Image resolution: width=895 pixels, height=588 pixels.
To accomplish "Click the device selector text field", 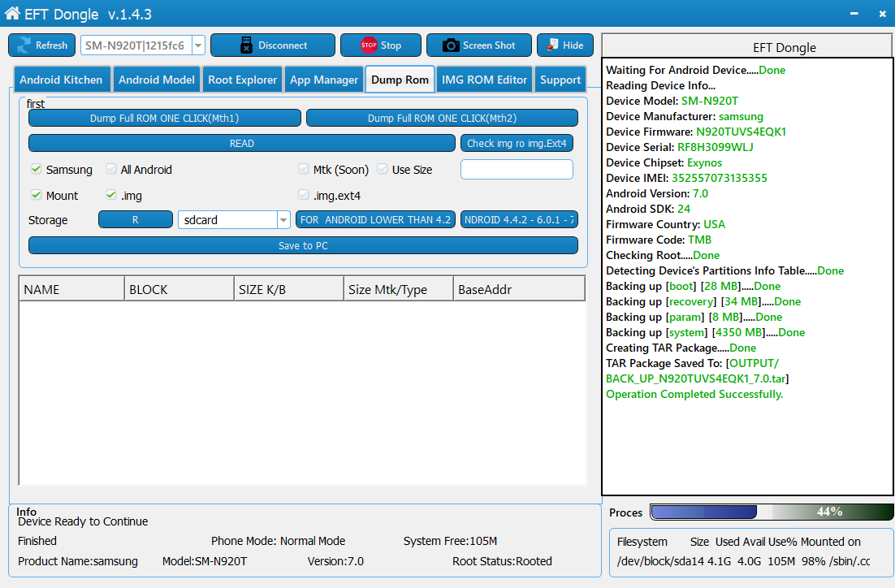I will coord(136,45).
